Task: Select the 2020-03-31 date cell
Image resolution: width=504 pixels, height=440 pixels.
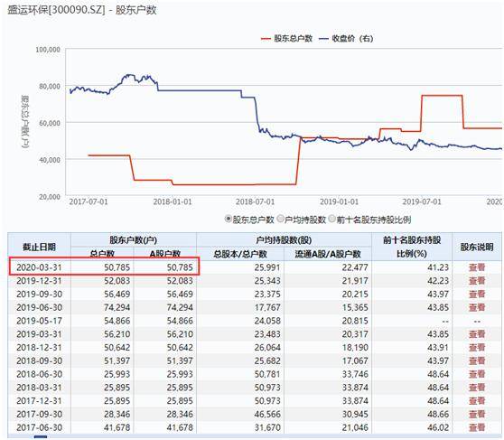Action: (39, 267)
